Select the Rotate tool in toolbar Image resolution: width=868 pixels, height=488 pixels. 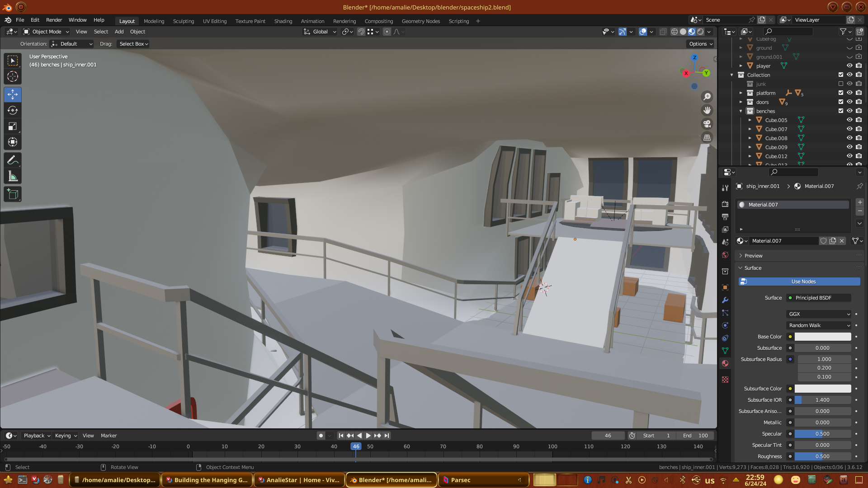point(13,111)
